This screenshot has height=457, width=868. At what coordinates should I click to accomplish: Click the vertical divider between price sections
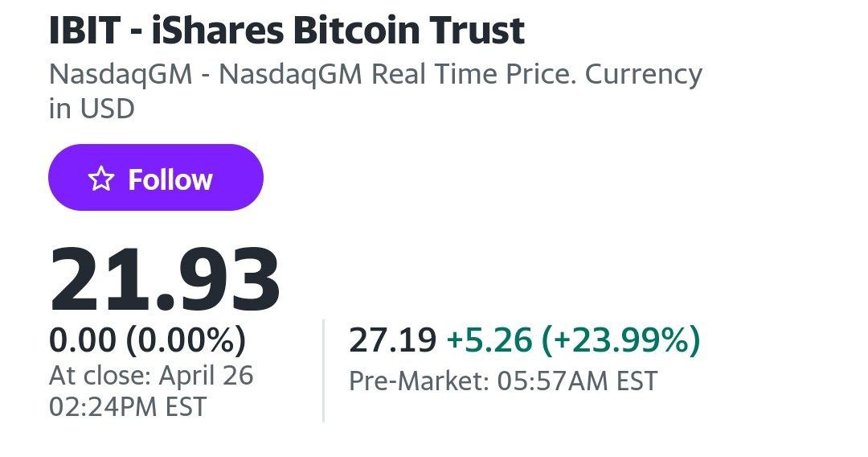(x=323, y=370)
